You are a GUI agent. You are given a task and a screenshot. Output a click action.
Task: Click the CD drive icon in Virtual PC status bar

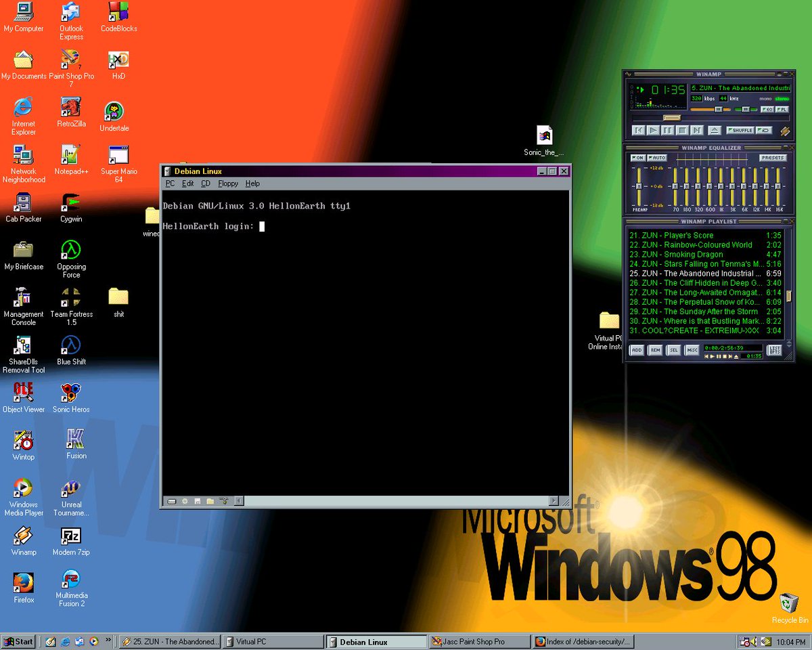(185, 501)
